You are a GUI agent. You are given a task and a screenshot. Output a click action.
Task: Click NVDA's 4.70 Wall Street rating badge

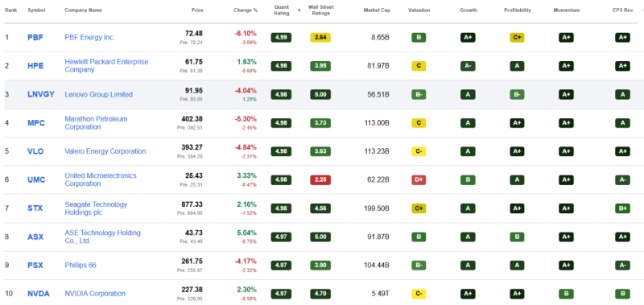[x=320, y=294]
